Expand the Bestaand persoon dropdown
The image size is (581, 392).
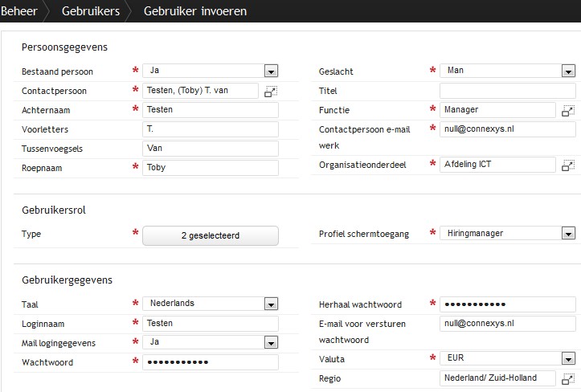272,71
